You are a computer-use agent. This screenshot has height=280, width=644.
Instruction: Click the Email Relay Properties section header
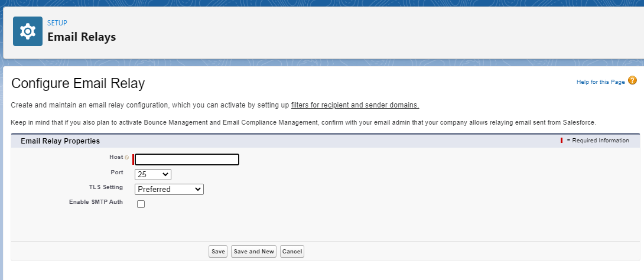(60, 141)
